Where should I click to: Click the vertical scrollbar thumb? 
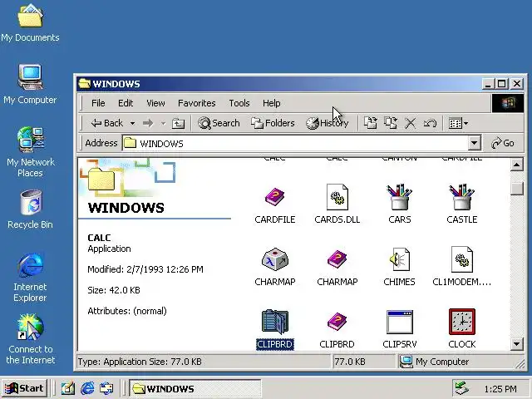(x=517, y=189)
